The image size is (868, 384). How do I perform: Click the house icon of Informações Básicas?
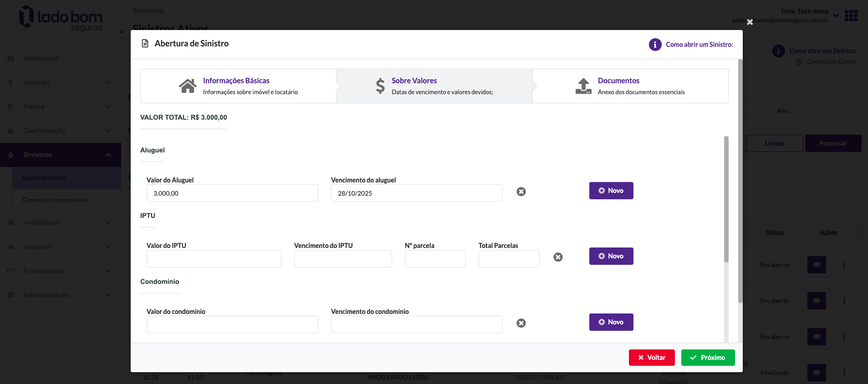click(188, 86)
